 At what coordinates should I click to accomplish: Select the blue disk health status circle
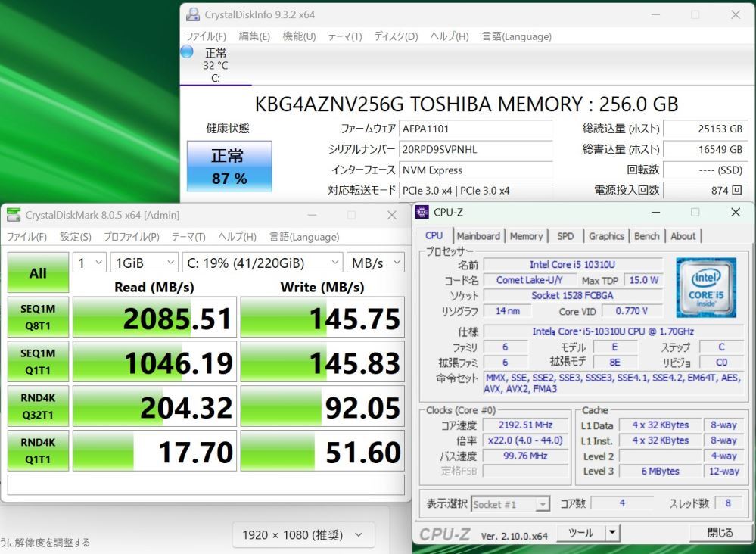tap(185, 51)
